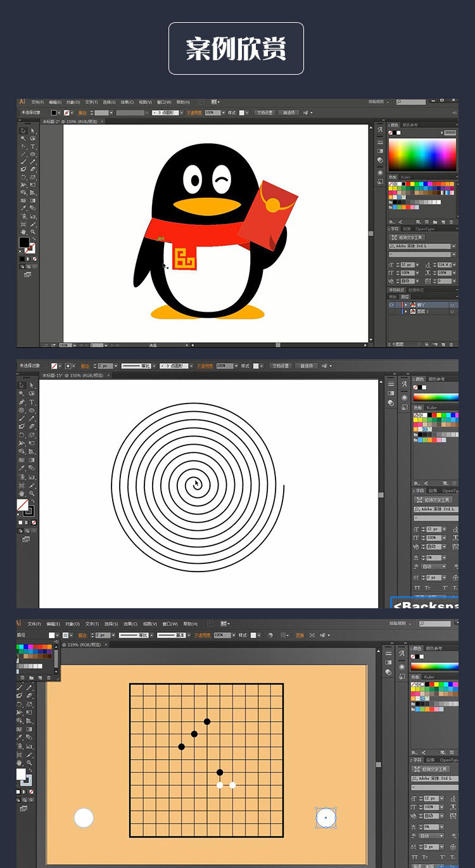Open the 编辑(E) menu in Go board screenshot
Screen dimensions: 475x868
[x=53, y=624]
